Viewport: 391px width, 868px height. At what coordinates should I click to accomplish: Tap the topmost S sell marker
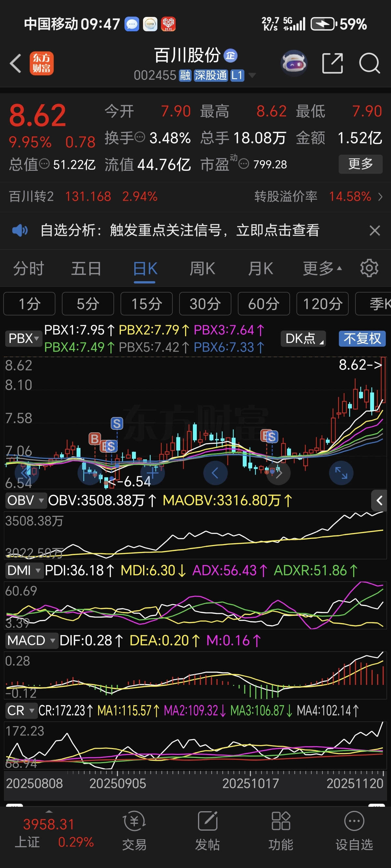pos(117,423)
